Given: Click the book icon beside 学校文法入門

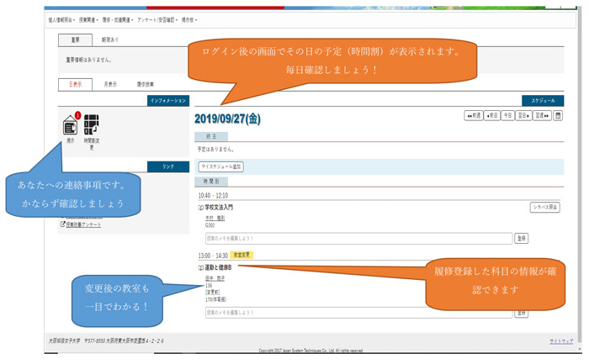Looking at the screenshot, I should tap(201, 208).
